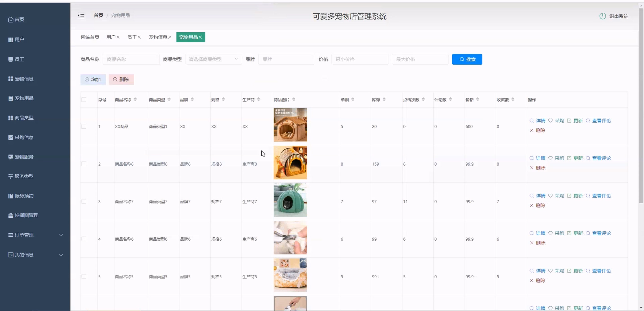The height and width of the screenshot is (311, 644).
Task: Click the pink 删除 batch button
Action: coord(121,79)
